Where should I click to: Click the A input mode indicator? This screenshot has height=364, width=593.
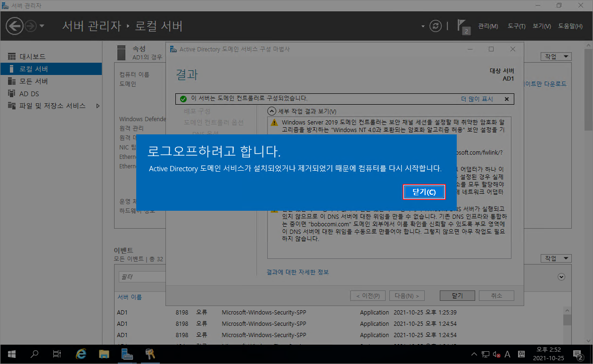pos(508,354)
